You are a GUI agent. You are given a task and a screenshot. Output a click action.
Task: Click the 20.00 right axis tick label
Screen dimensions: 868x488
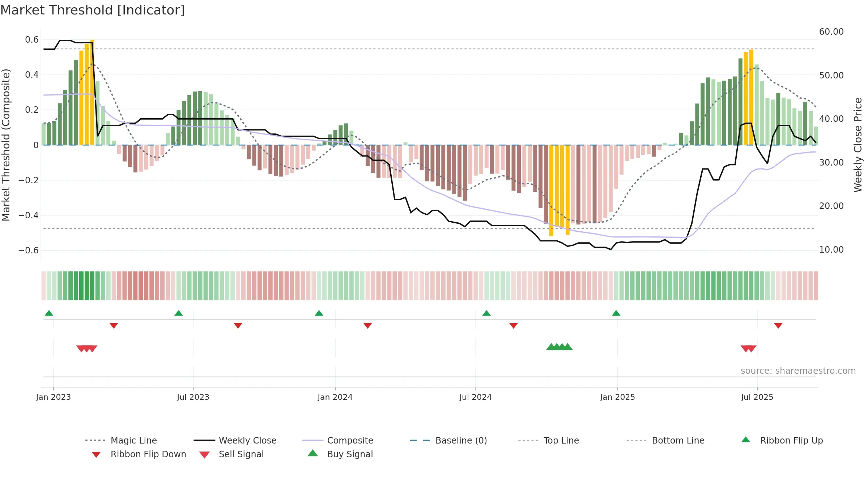click(831, 206)
